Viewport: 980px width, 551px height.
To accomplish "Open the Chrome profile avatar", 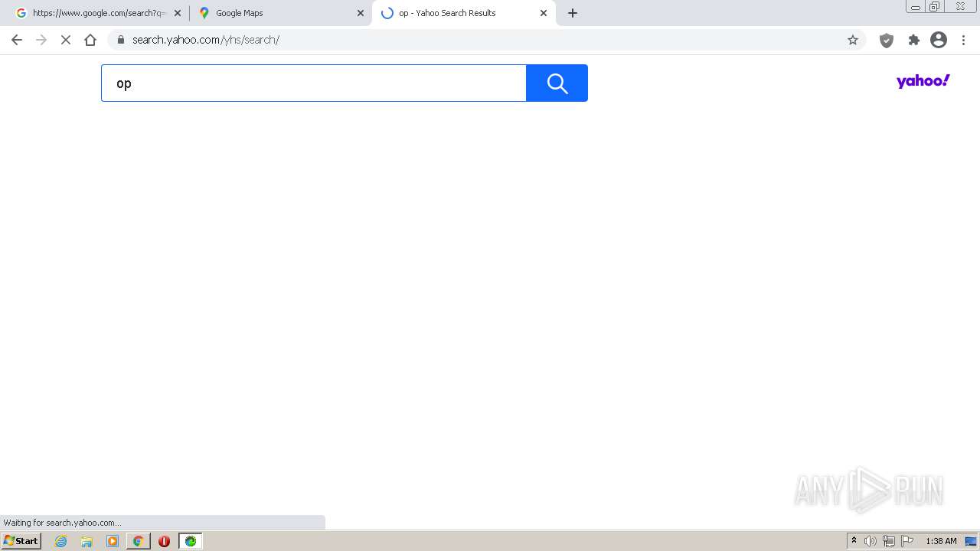I will 939,40.
